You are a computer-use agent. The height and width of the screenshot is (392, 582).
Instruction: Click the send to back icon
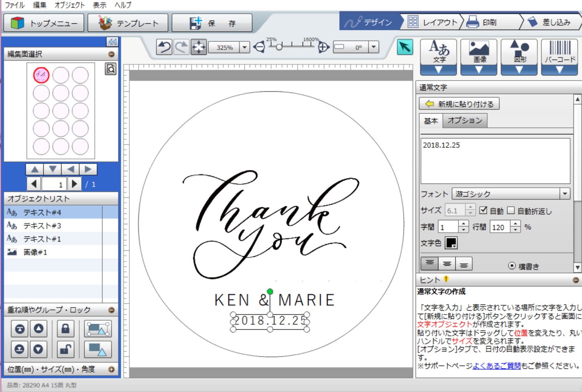click(20, 349)
